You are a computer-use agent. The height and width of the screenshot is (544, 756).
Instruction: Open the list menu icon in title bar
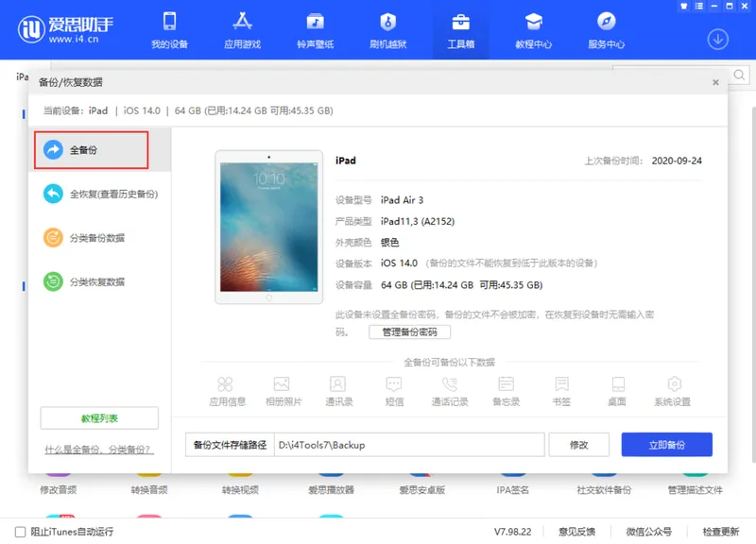click(x=699, y=6)
